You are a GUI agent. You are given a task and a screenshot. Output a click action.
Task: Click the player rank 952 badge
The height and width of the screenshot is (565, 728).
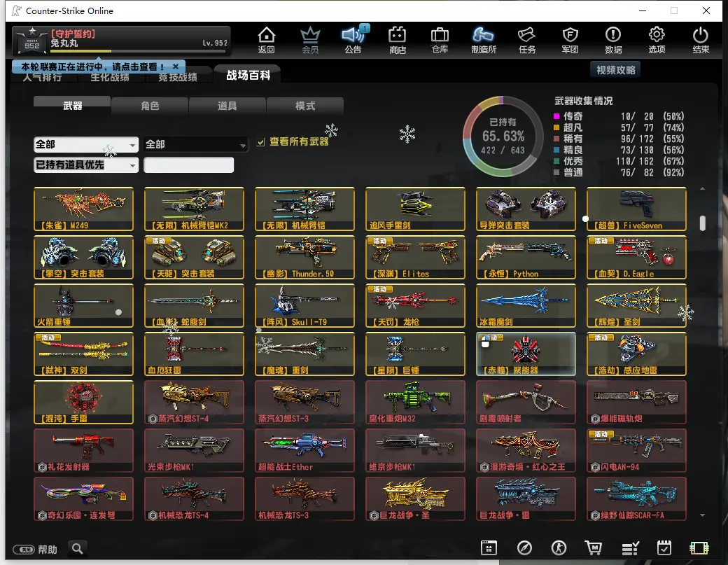[x=31, y=40]
